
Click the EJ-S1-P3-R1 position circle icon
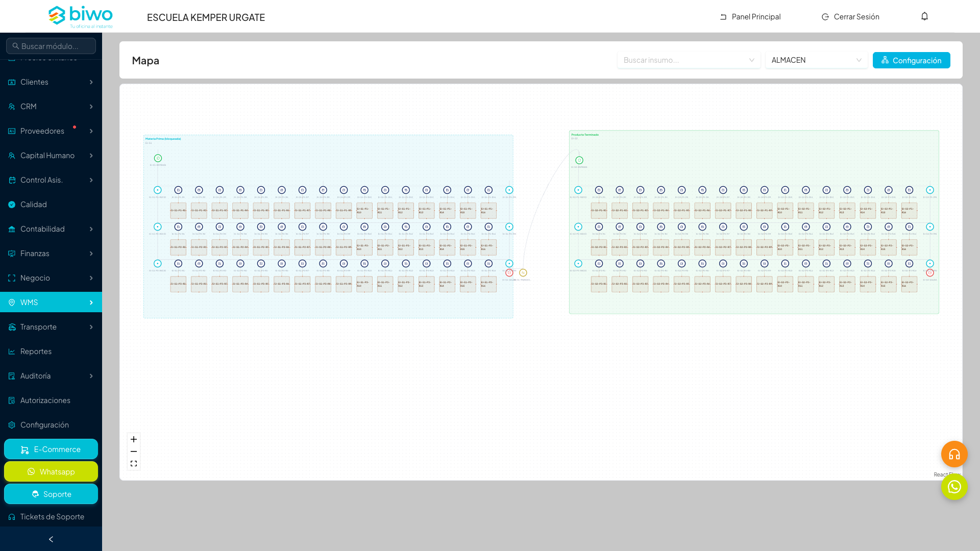tap(178, 264)
